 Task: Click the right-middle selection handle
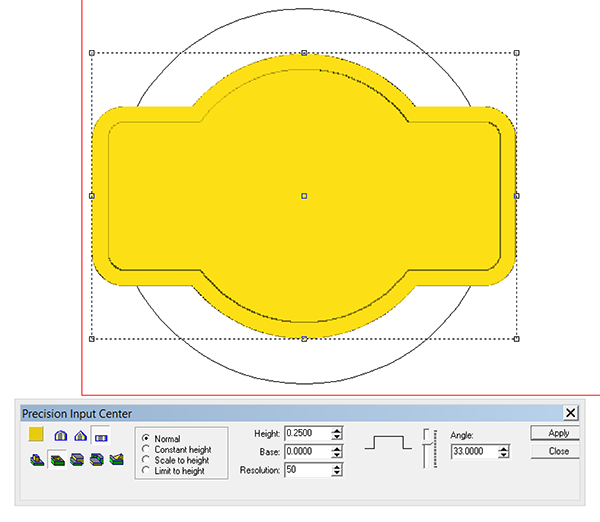(x=516, y=196)
